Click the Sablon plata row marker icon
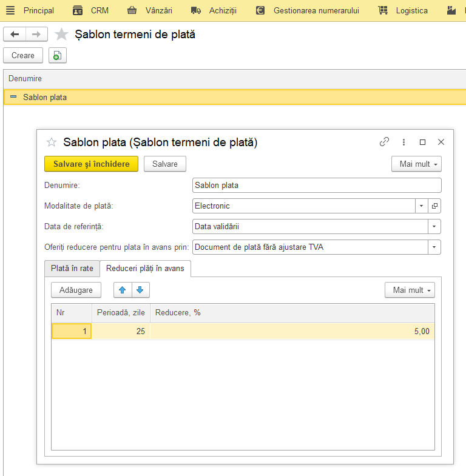Image resolution: width=466 pixels, height=476 pixels. pos(13,97)
